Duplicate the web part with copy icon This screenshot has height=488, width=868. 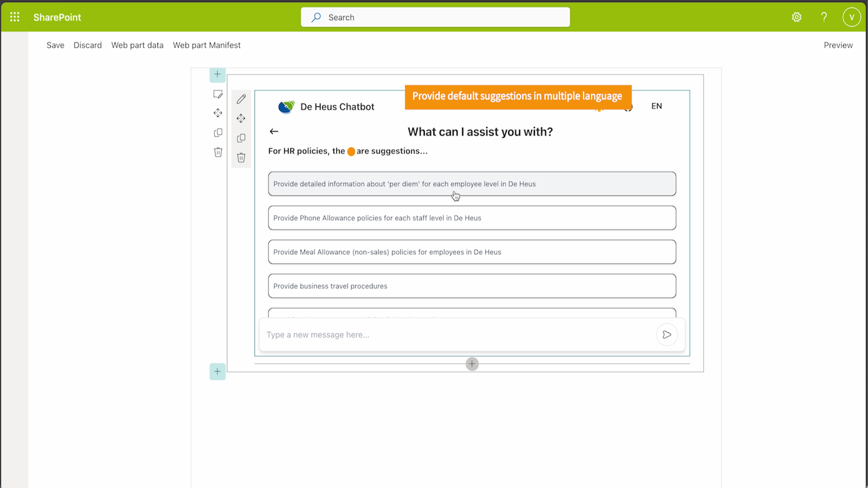241,138
